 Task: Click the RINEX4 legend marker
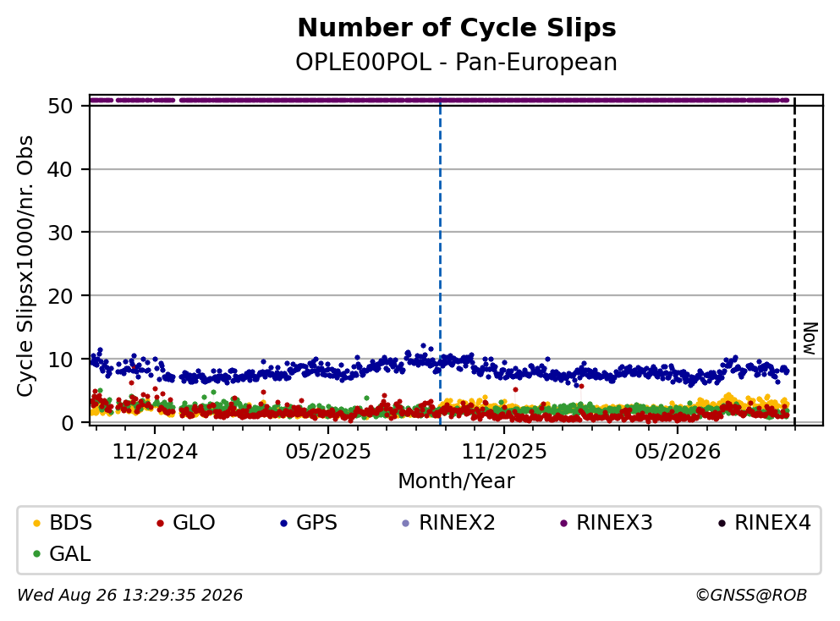[722, 523]
